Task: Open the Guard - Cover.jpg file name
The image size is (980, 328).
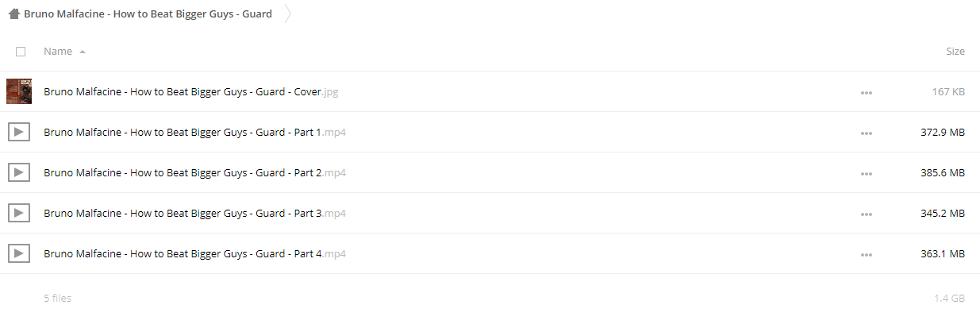Action: click(x=191, y=92)
